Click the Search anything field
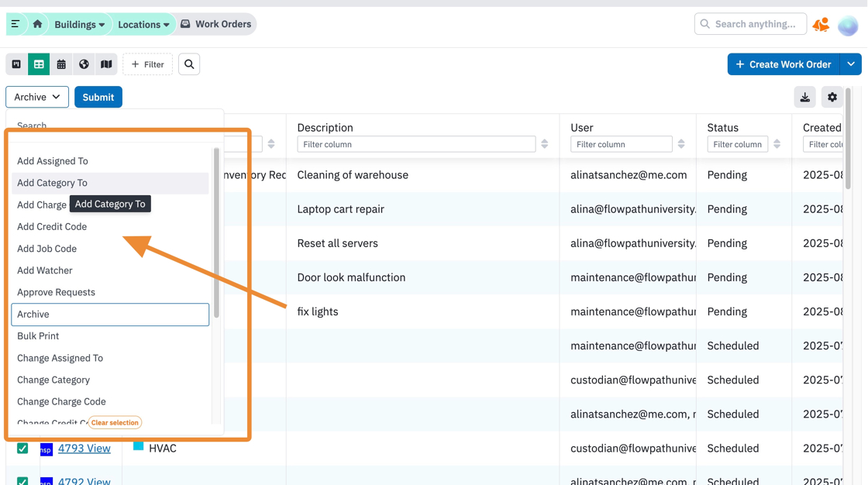868x485 pixels. pos(750,24)
